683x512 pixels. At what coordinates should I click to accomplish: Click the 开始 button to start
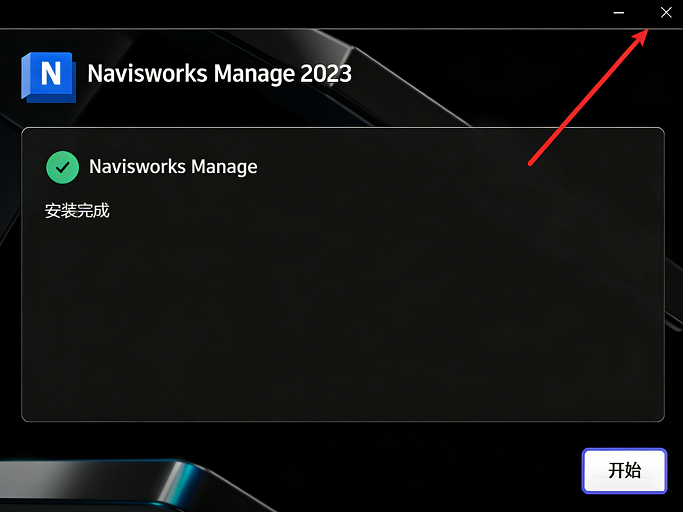click(x=624, y=471)
